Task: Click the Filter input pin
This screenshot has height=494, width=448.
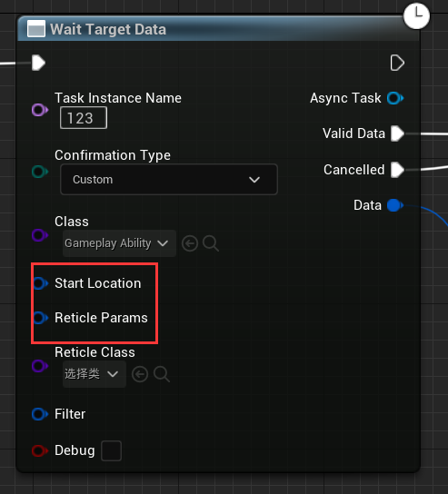Action: click(40, 414)
